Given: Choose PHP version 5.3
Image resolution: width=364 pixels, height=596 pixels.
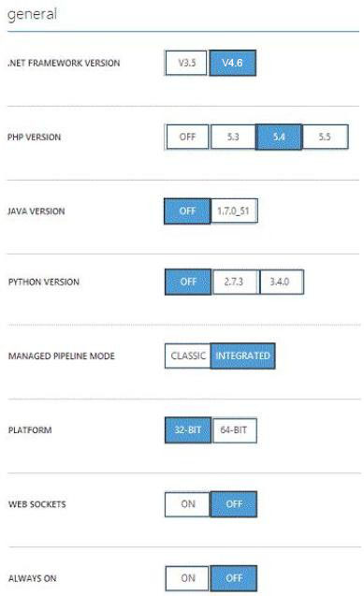Looking at the screenshot, I should click(233, 137).
